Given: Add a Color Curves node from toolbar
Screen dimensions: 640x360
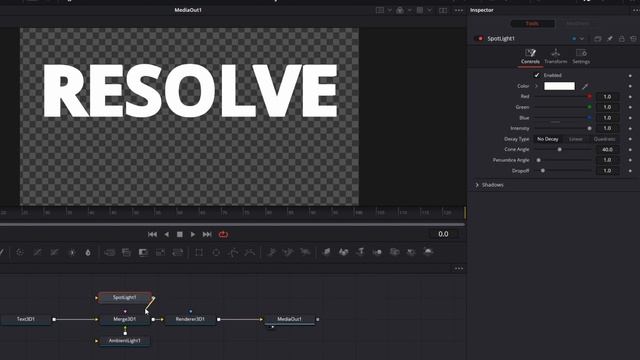Looking at the screenshot, I should [37, 253].
